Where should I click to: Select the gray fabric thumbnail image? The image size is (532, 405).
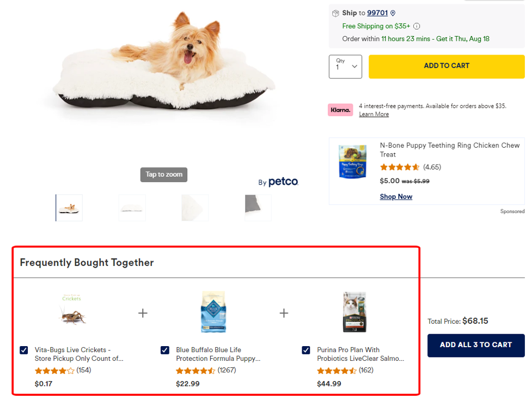pyautogui.click(x=258, y=208)
